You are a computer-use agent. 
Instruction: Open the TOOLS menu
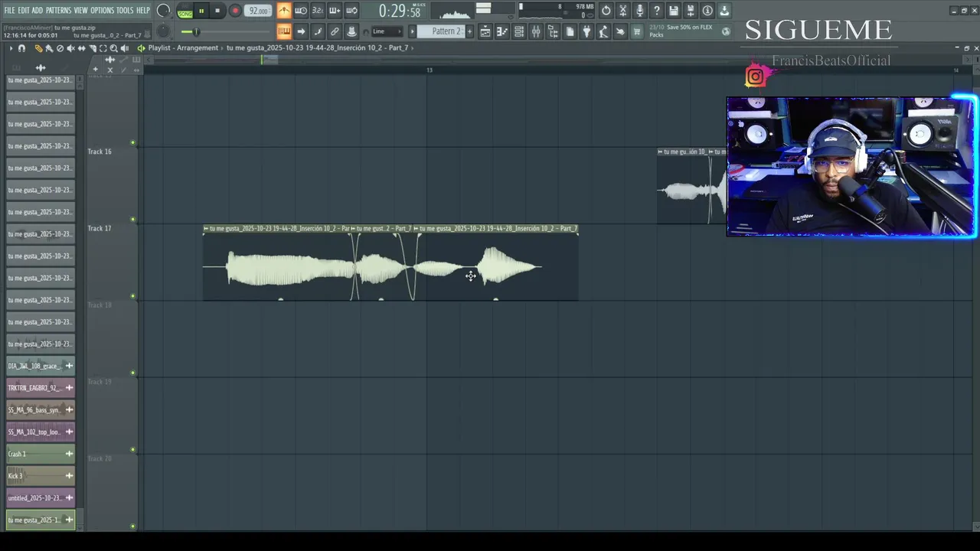(x=125, y=10)
